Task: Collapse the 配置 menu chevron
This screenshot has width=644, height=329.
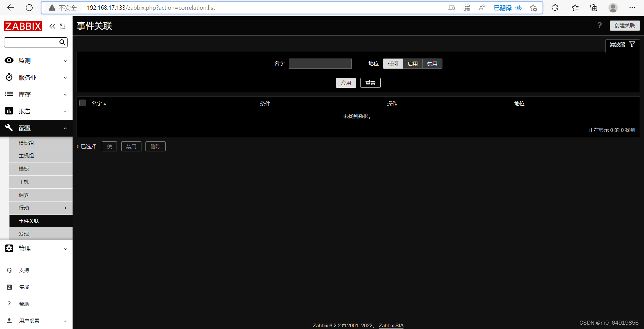Action: 65,128
